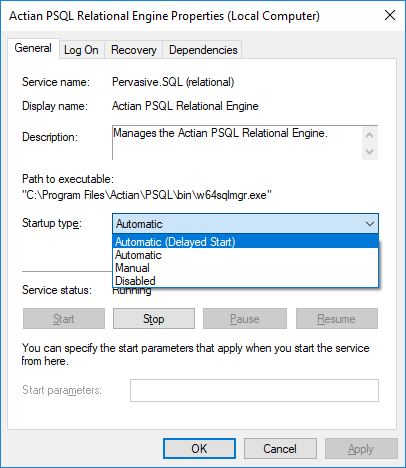Click the Description scrollbar up arrow

click(369, 135)
